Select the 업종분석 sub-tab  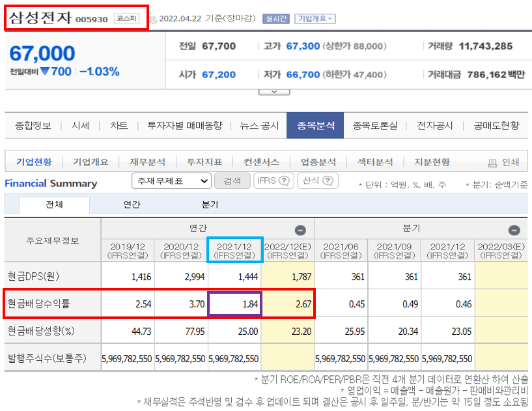point(318,162)
